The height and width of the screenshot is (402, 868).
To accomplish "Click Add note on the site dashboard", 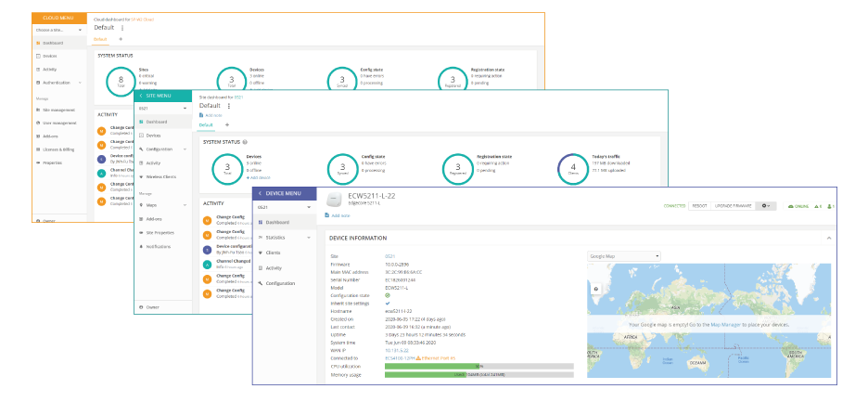I will click(x=210, y=115).
